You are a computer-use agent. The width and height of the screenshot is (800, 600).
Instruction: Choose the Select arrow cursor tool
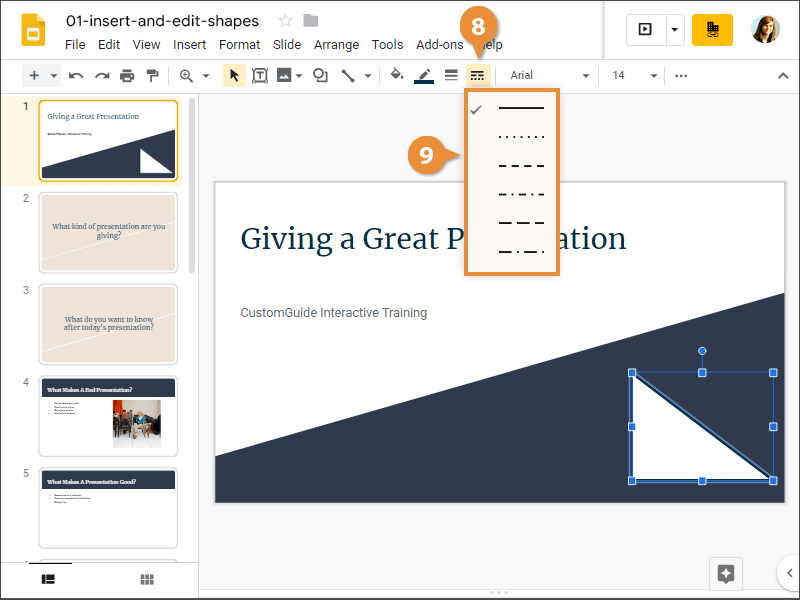234,76
